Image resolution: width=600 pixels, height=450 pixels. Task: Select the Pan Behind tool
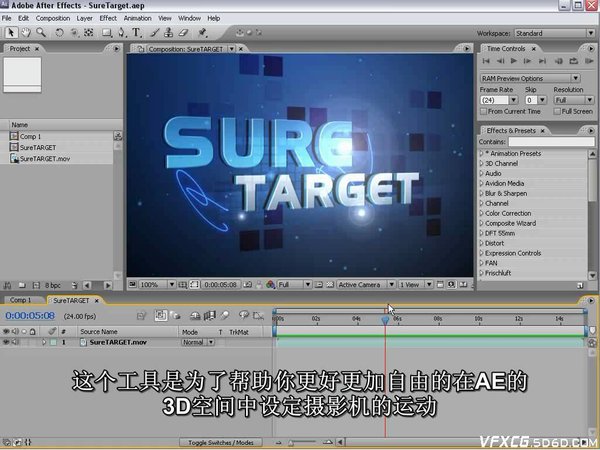click(x=89, y=33)
